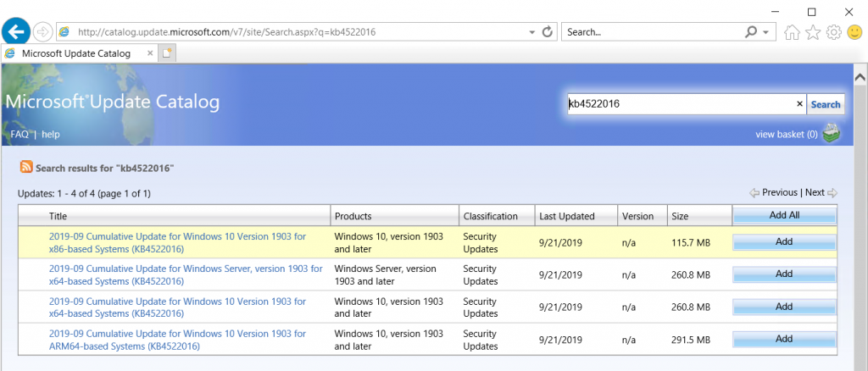Click the 115.7 MB size cell
868x371 pixels.
tap(691, 243)
